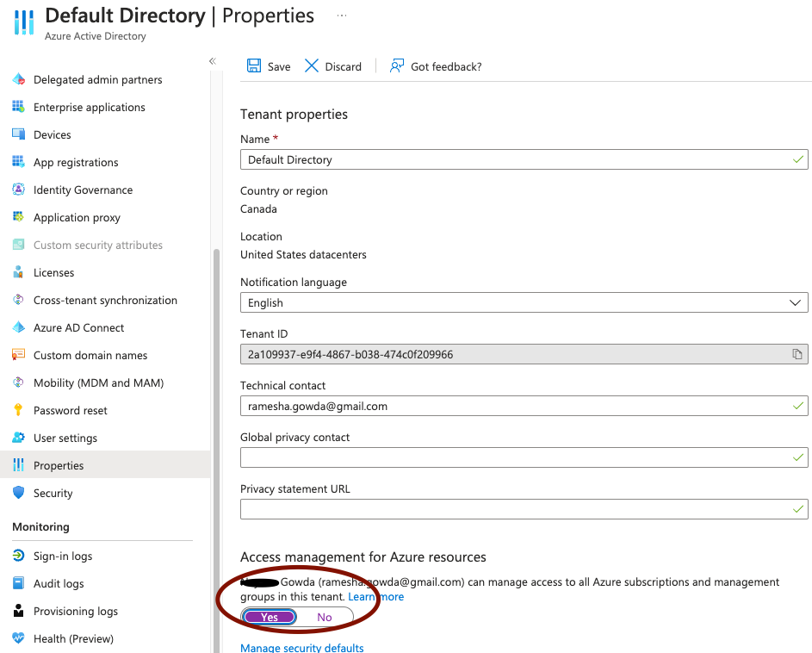Screen dimensions: 812x653
Task: Go to User settings
Action: point(65,438)
